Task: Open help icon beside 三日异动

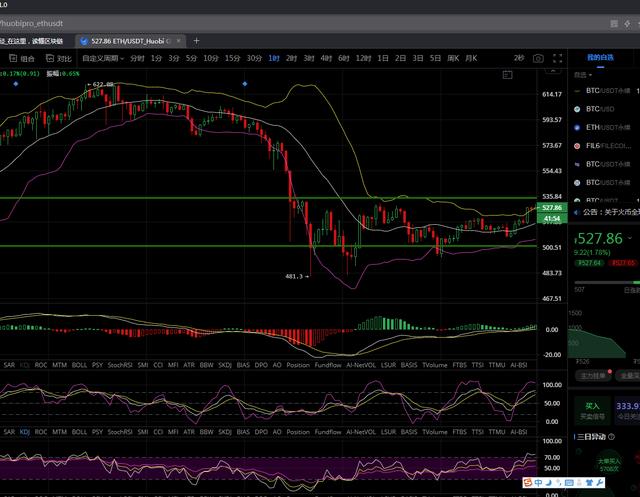Action: tap(611, 437)
